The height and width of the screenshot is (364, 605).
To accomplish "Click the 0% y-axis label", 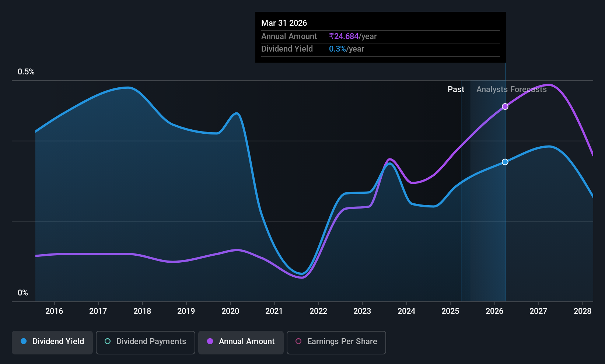I will (23, 293).
